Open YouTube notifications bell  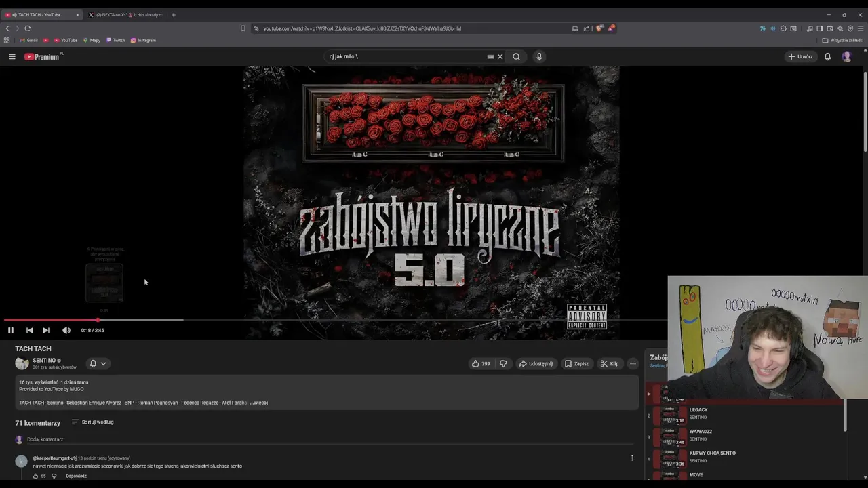(827, 56)
